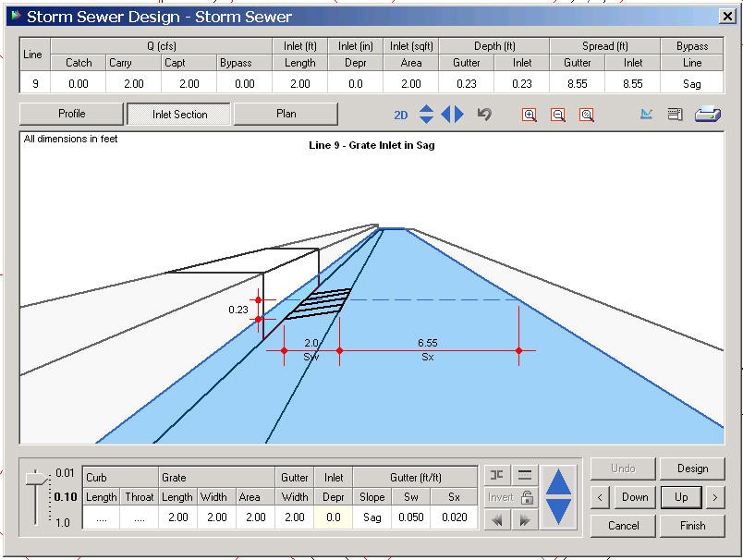Click the zoom in magnifier icon
Viewport: 743px width, 560px height.
pos(529,115)
